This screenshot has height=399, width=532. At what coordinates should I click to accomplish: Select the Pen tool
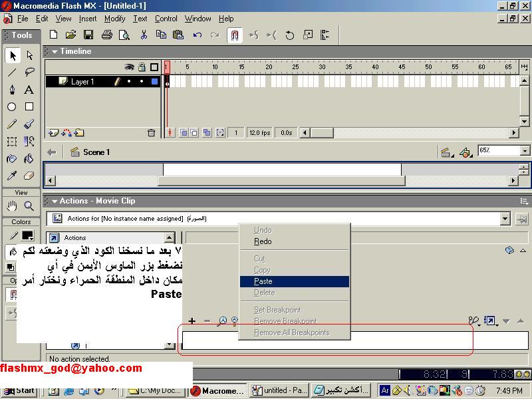pos(12,90)
